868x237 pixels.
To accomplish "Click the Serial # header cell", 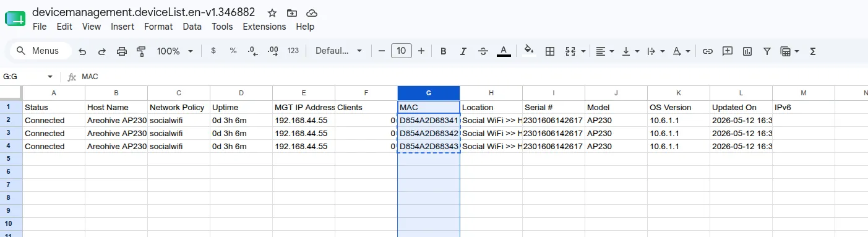I will 554,107.
